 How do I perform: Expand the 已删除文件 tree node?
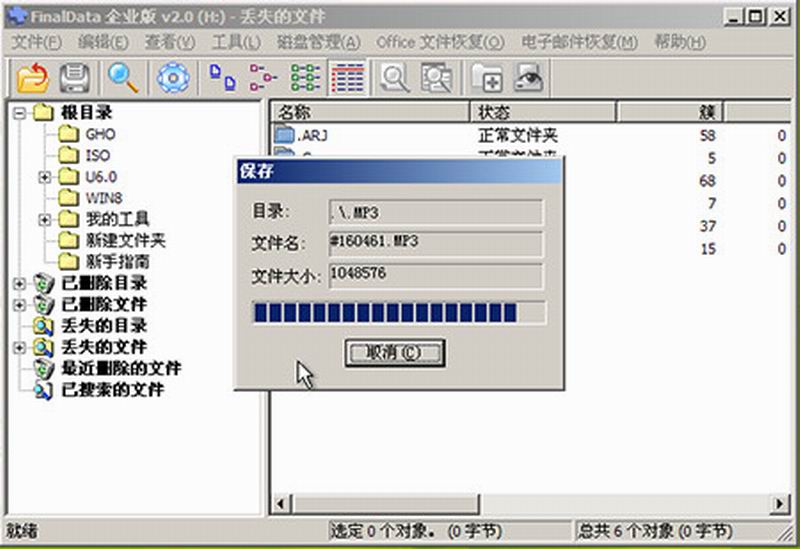tap(19, 304)
